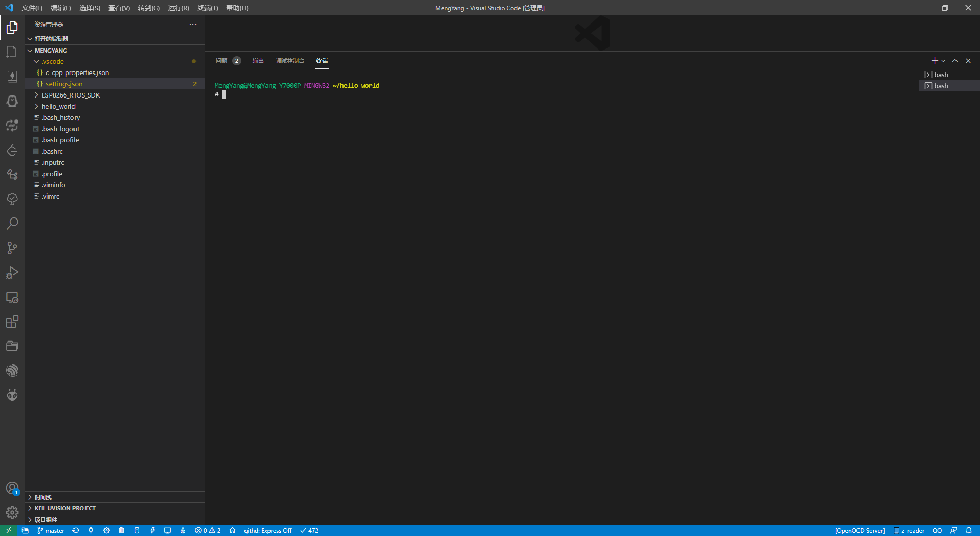Open the 运行(R) menu

coord(178,8)
